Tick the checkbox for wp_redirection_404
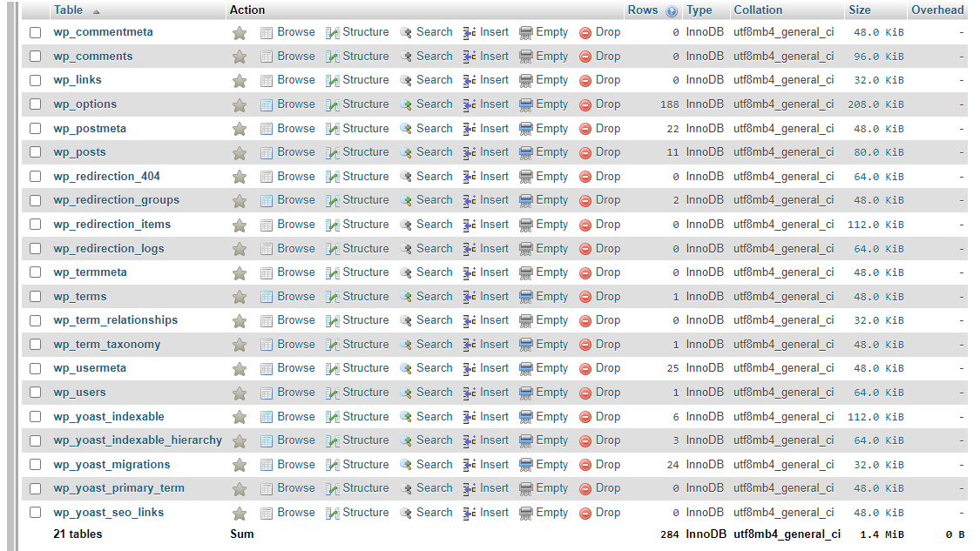980x551 pixels. click(36, 177)
